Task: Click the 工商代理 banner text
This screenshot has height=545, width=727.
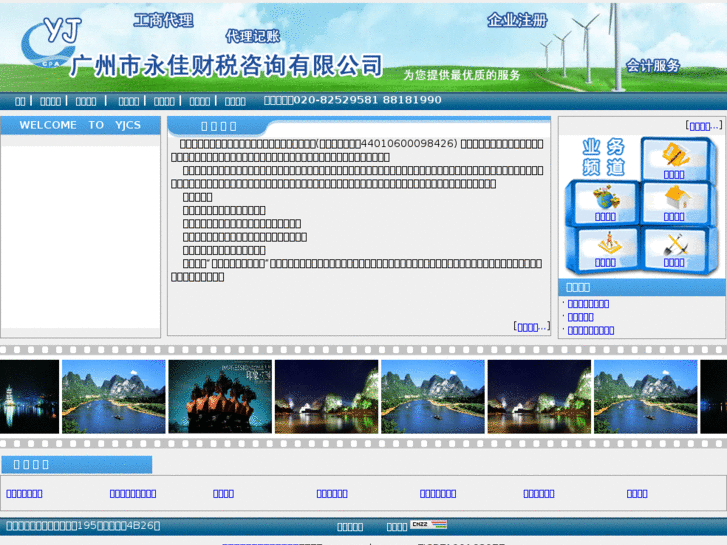Action: [163, 20]
